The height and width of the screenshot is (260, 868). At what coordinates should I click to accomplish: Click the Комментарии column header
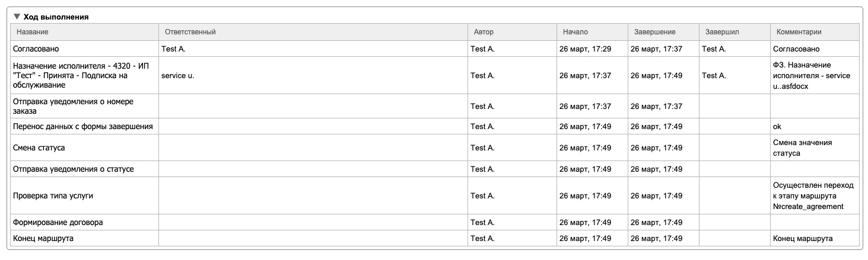pyautogui.click(x=799, y=32)
